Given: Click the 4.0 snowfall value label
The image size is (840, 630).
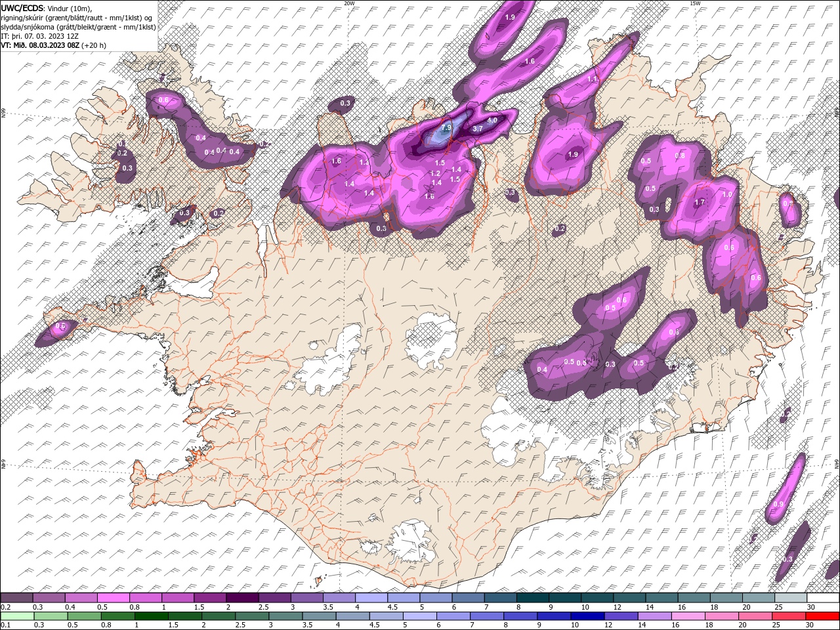Looking at the screenshot, I should pyautogui.click(x=492, y=120).
